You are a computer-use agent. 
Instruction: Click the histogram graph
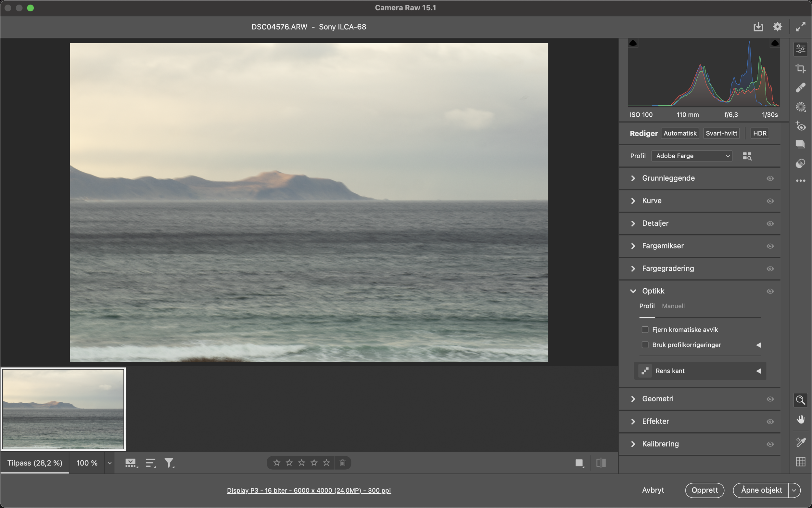pos(704,73)
